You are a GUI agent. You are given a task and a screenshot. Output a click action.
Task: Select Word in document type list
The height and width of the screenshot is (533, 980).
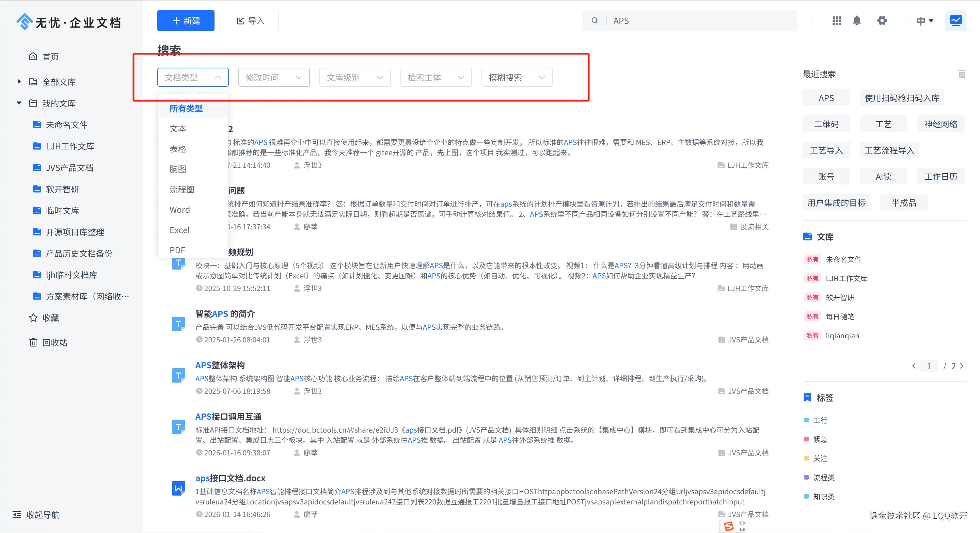[179, 210]
